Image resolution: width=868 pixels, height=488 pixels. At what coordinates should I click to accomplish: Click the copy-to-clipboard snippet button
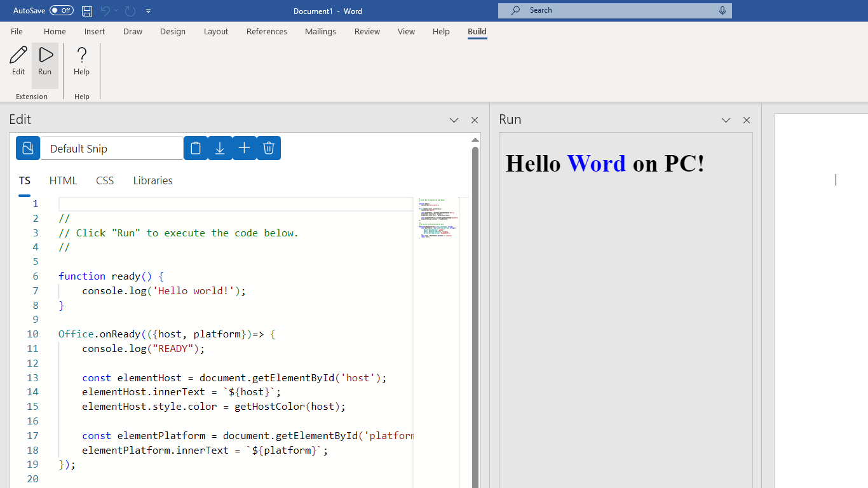coord(196,148)
